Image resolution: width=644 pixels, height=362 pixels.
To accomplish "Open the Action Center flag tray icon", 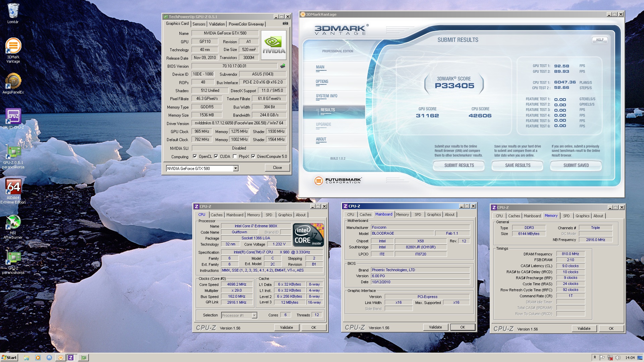I will [x=602, y=358].
